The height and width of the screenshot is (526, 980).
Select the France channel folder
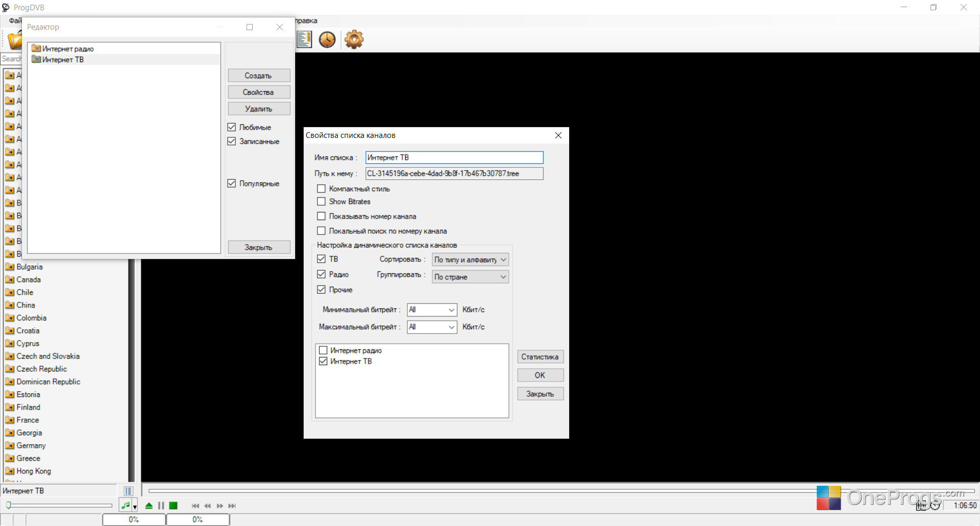coord(28,420)
